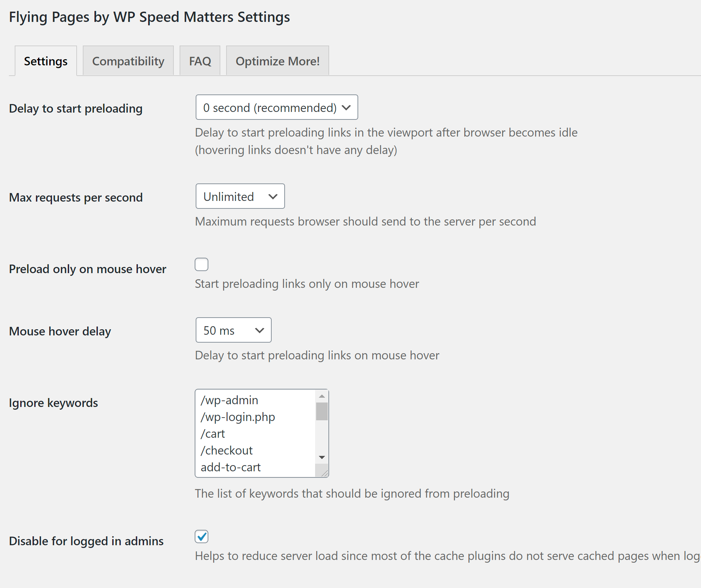Uncheck Disable for logged in admins
The image size is (701, 588).
pyautogui.click(x=202, y=536)
